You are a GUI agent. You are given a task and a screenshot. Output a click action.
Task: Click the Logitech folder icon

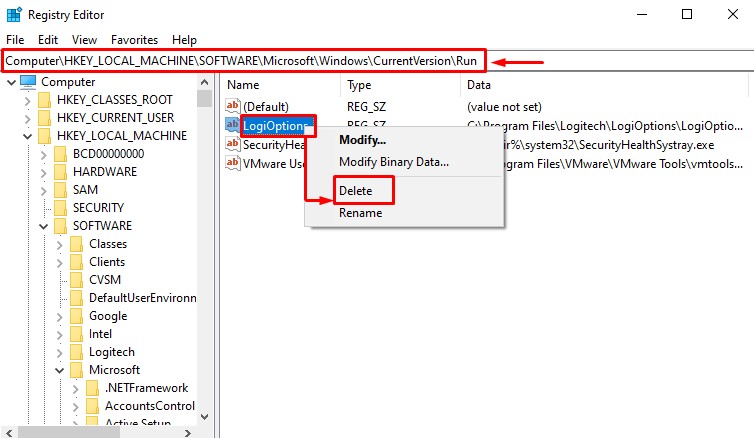76,352
